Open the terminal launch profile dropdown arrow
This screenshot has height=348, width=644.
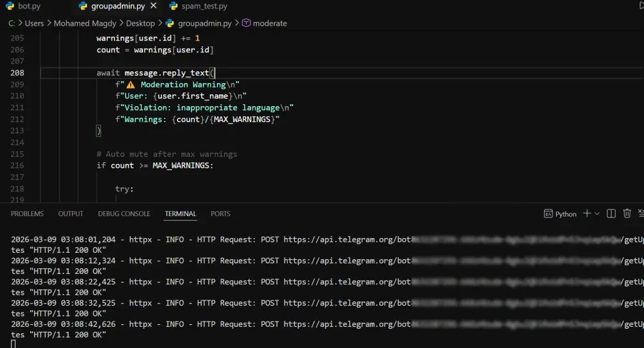click(597, 214)
